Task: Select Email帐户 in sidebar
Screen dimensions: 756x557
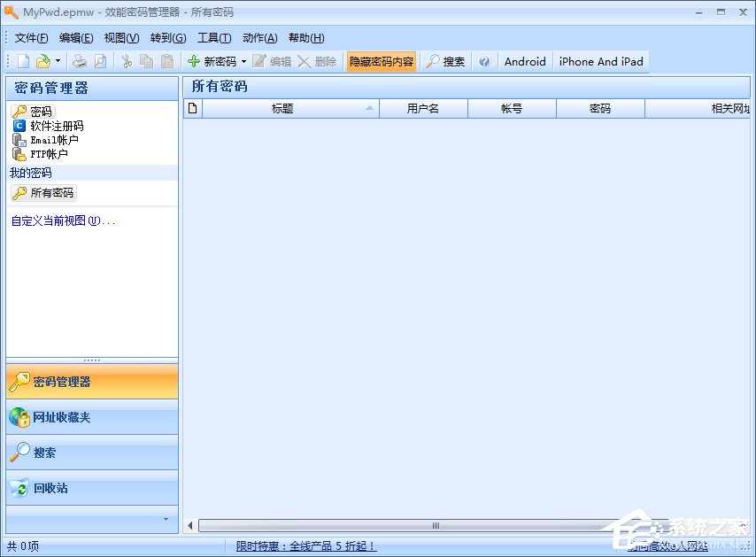Action: click(x=45, y=140)
